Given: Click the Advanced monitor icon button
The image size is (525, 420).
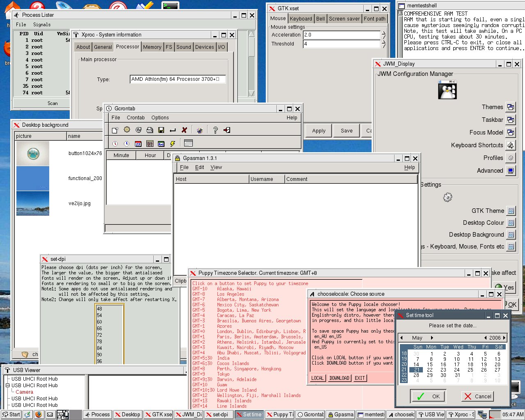Looking at the screenshot, I should 511,171.
